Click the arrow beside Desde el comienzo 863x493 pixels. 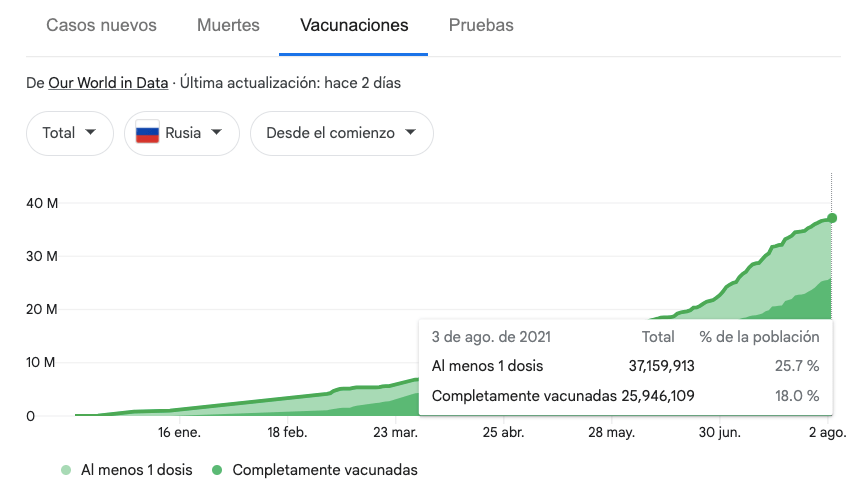410,133
